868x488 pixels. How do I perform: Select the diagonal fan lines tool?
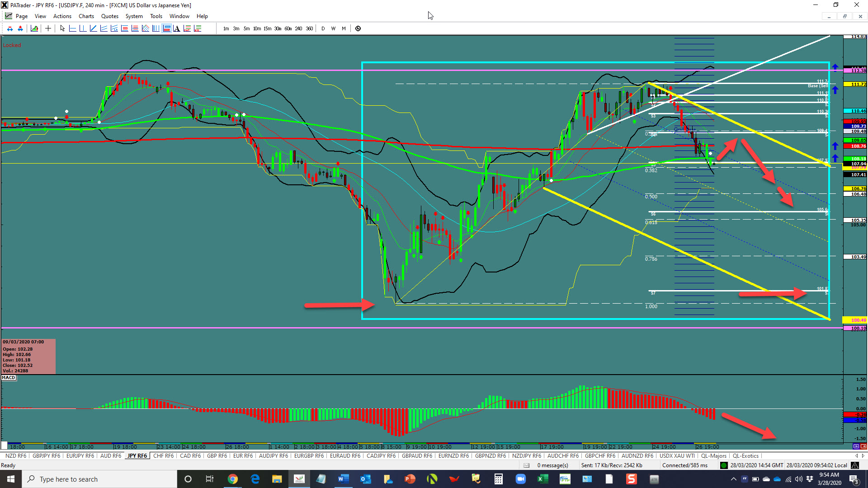[x=145, y=28]
